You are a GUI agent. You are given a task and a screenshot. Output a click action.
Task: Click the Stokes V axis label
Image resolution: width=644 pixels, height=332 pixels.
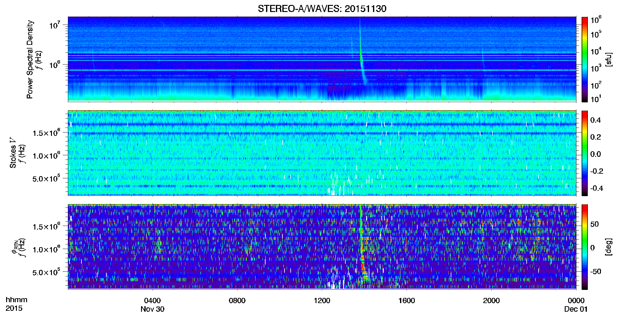(13, 153)
